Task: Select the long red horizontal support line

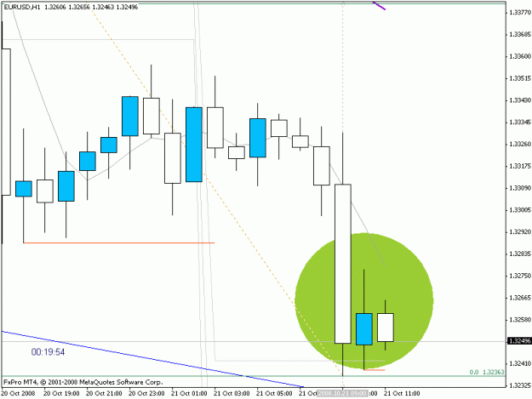Action: point(119,242)
